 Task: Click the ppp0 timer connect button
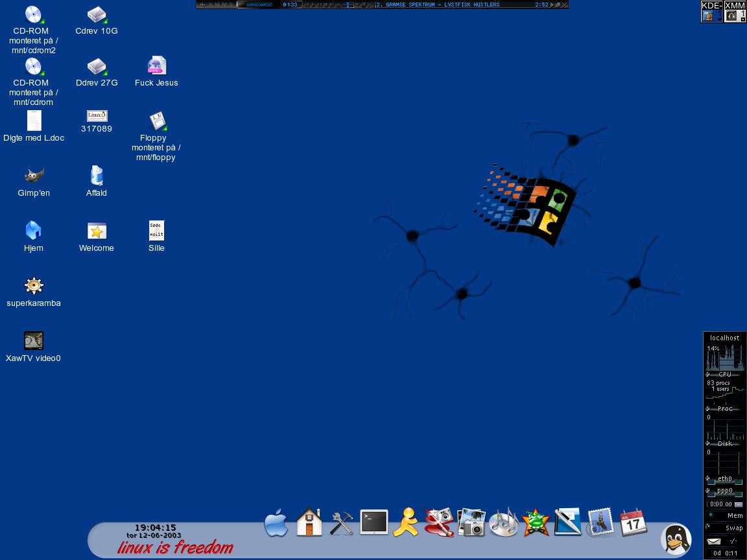(739, 504)
